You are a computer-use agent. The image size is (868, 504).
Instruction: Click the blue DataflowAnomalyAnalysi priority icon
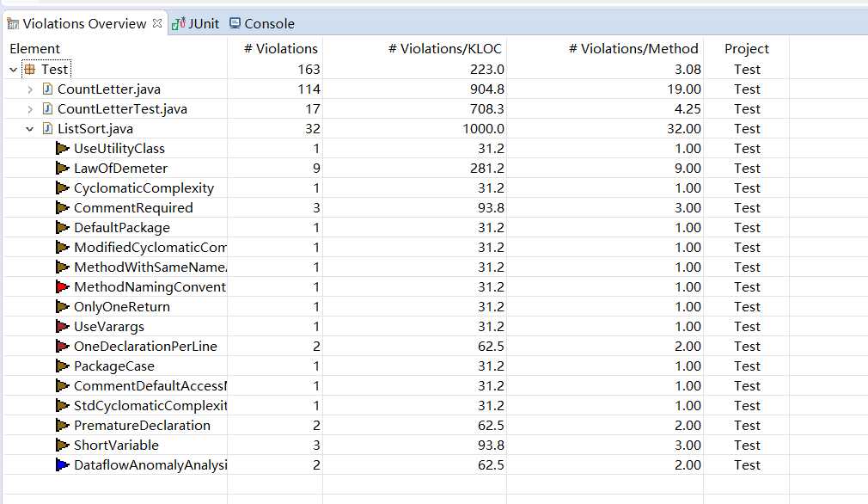pyautogui.click(x=63, y=465)
